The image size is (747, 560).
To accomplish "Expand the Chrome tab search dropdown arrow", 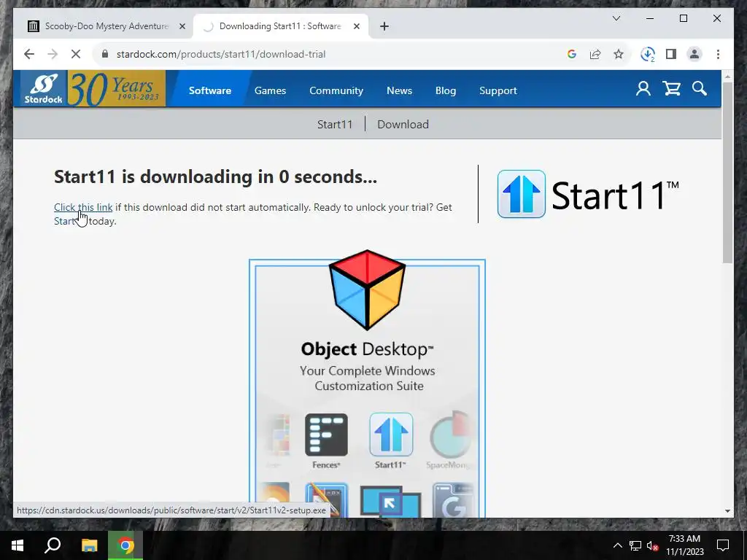I will (616, 18).
